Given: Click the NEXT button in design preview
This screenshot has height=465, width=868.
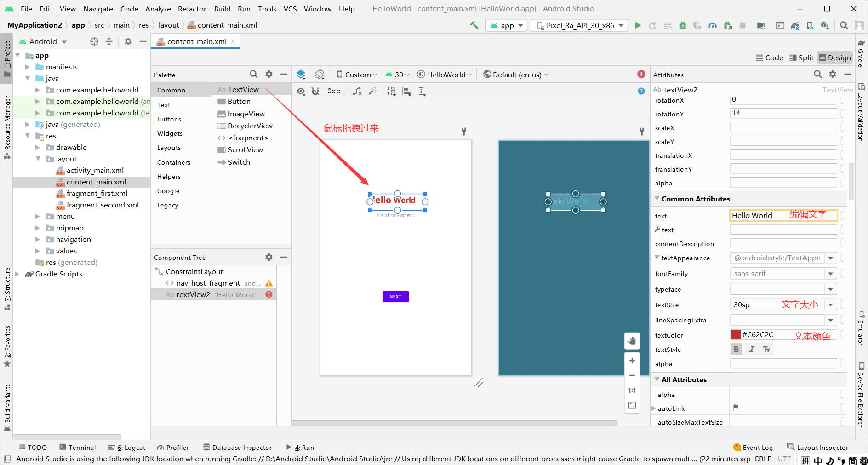Looking at the screenshot, I should [x=395, y=296].
